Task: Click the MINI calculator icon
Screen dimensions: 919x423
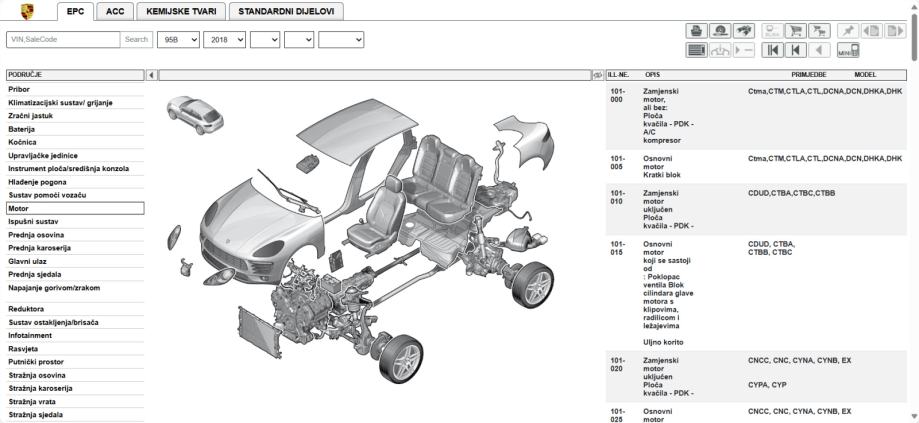Action: 848,50
